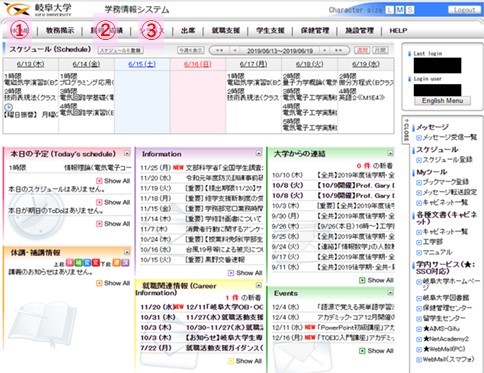
Task: Show All in the 休講・補講情報 panel
Action: [x=113, y=283]
